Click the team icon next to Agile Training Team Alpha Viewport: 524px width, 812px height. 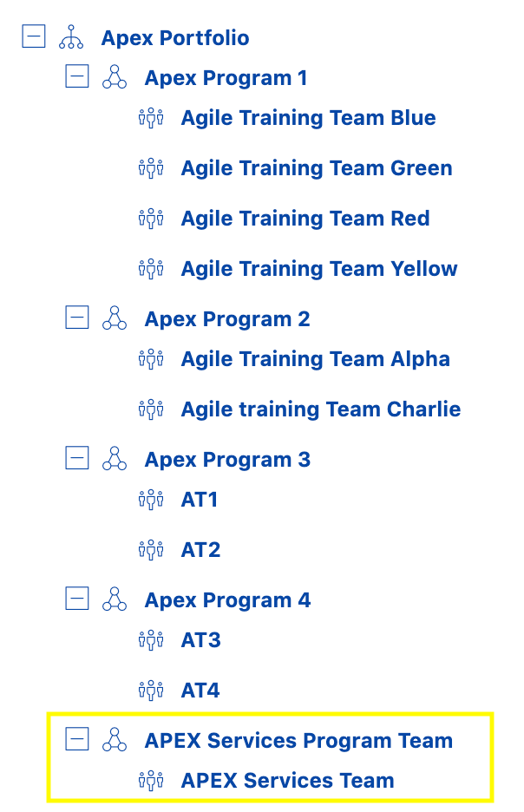point(151,358)
